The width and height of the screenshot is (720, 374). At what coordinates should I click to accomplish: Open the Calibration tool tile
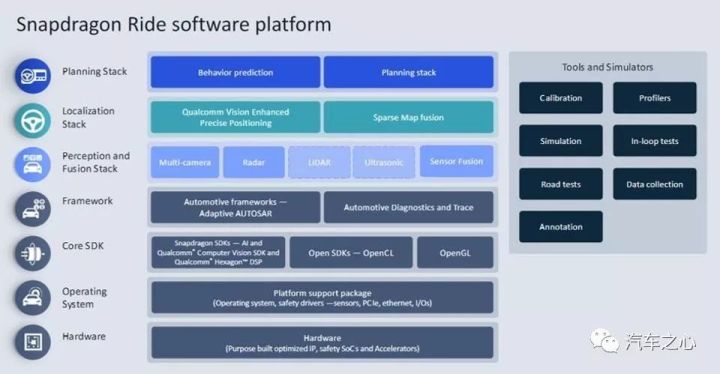coord(561,98)
